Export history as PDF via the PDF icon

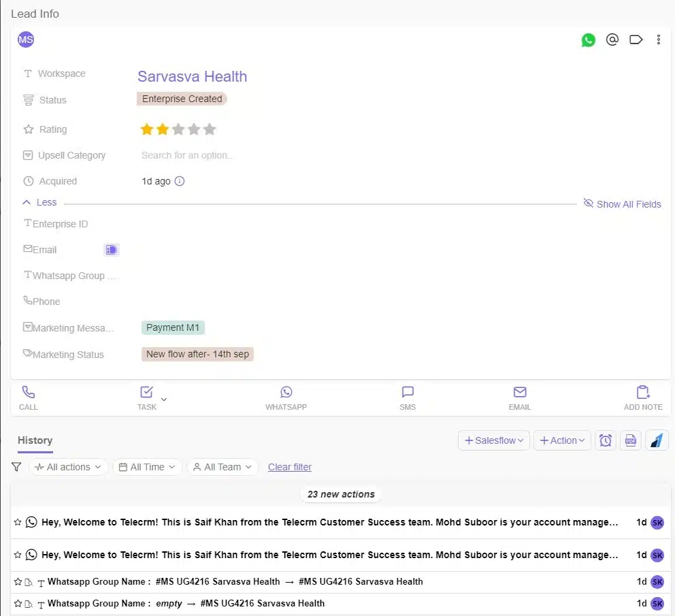click(x=630, y=440)
